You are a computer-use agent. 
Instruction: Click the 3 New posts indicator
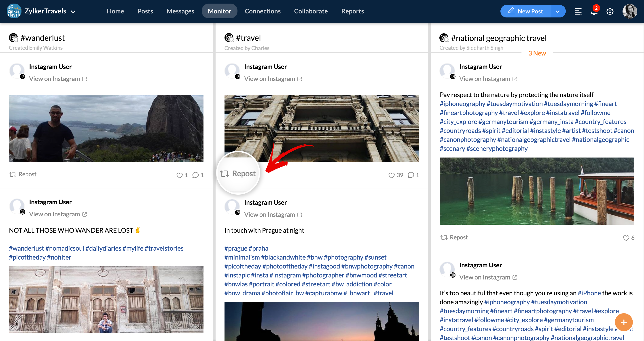(x=537, y=53)
